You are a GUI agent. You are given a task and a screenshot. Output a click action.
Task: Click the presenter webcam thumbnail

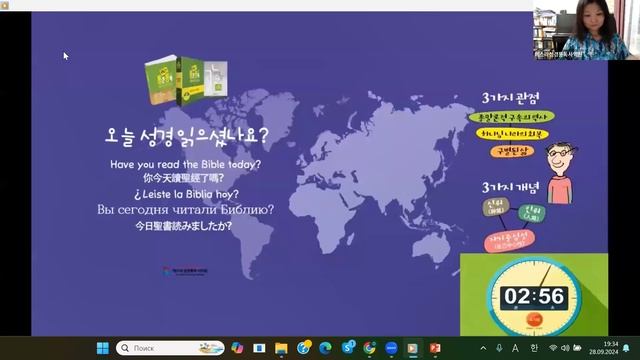[586, 30]
